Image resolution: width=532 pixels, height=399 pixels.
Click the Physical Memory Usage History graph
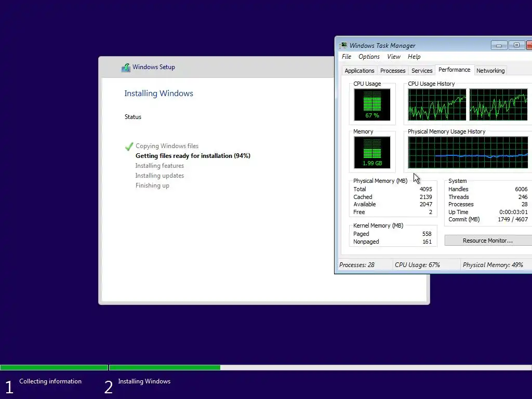pos(468,153)
